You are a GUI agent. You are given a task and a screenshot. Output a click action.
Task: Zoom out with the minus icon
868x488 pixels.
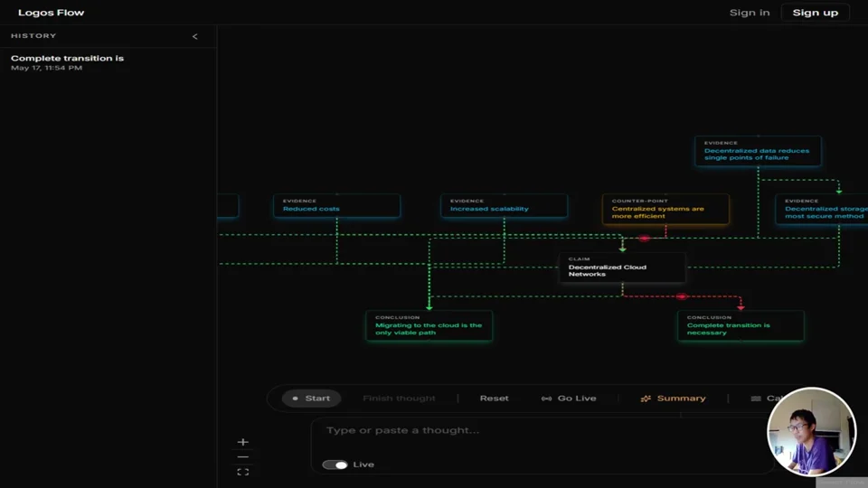coord(243,457)
